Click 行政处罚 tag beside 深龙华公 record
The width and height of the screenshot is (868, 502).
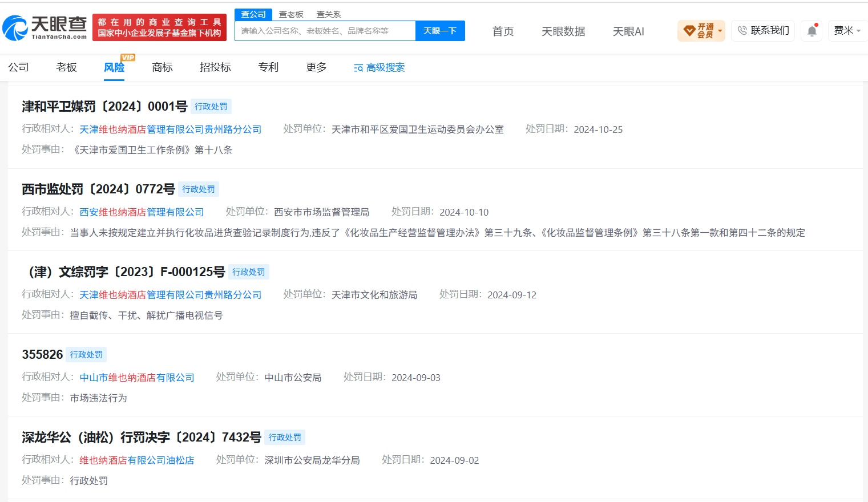pyautogui.click(x=285, y=438)
